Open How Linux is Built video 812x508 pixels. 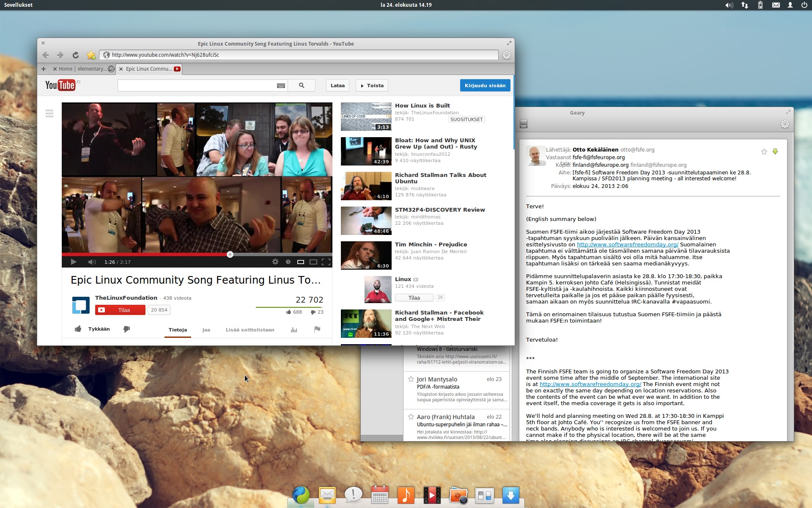[422, 106]
